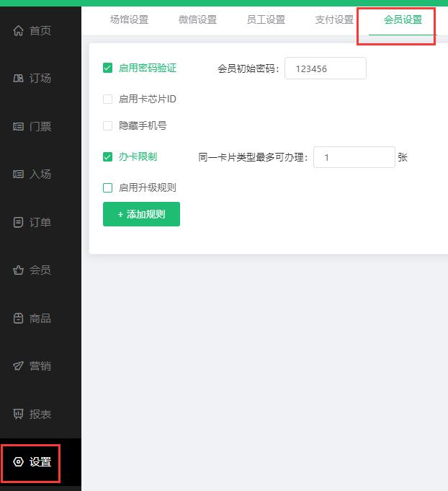This screenshot has height=491, width=448.
Task: Focus the 会员初始密码 input field
Action: [326, 68]
